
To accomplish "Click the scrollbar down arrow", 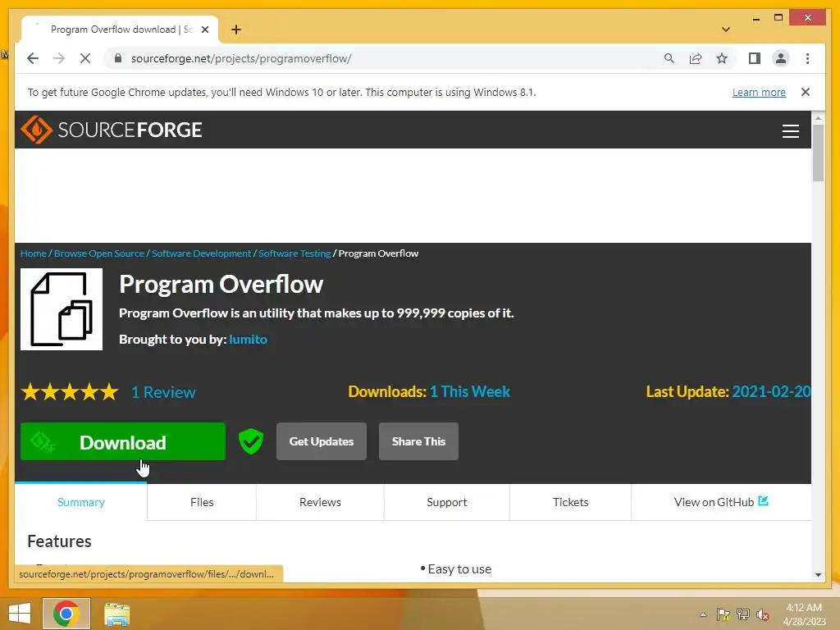I will click(x=818, y=575).
